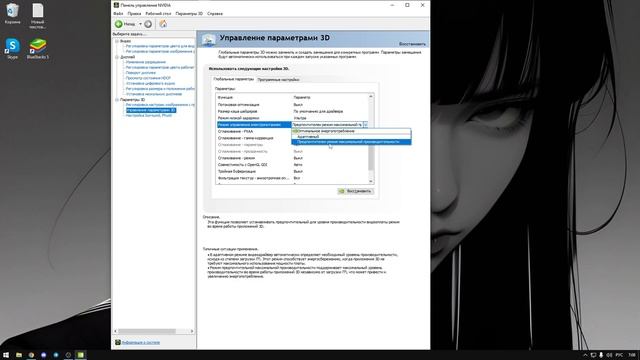The width and height of the screenshot is (640, 360).
Task: Open the power management mode combo box arrow
Action: (x=366, y=124)
